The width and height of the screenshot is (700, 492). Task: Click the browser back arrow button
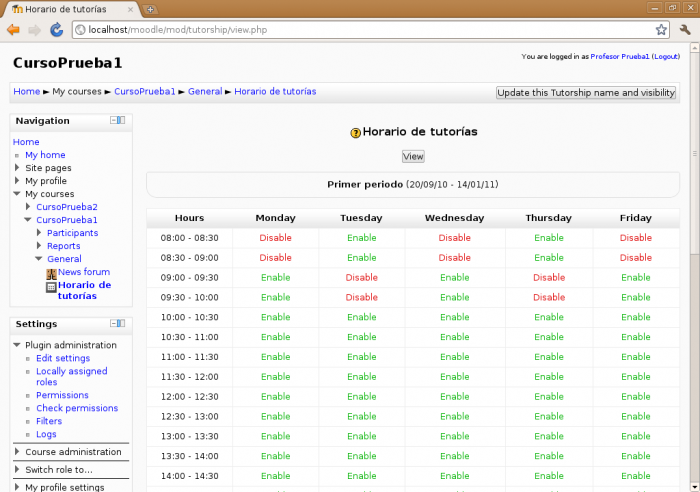pyautogui.click(x=13, y=30)
